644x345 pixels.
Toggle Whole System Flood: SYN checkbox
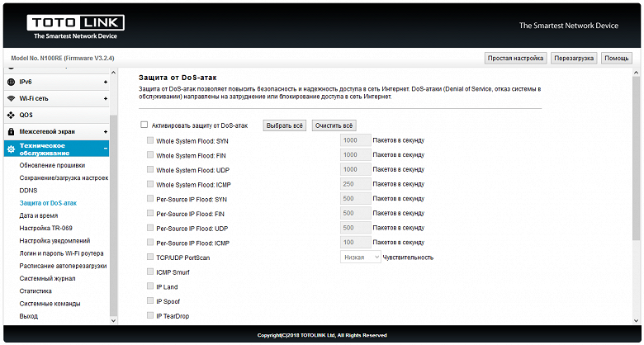coord(149,140)
